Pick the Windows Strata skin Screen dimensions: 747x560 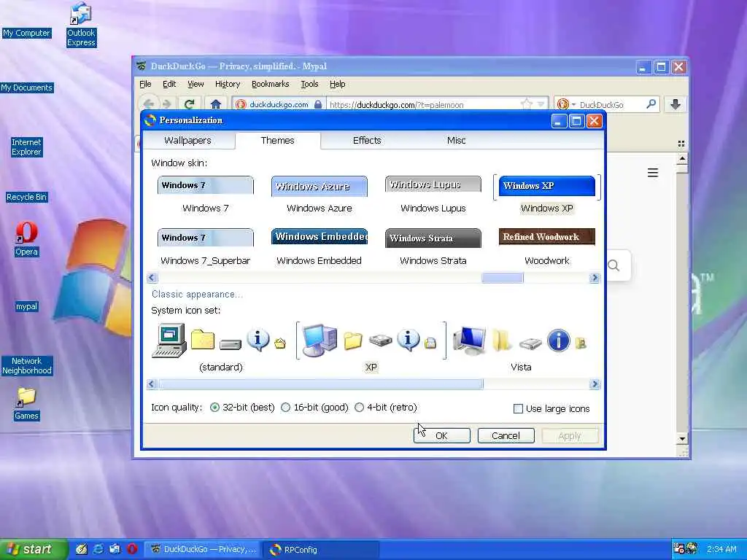pos(433,238)
